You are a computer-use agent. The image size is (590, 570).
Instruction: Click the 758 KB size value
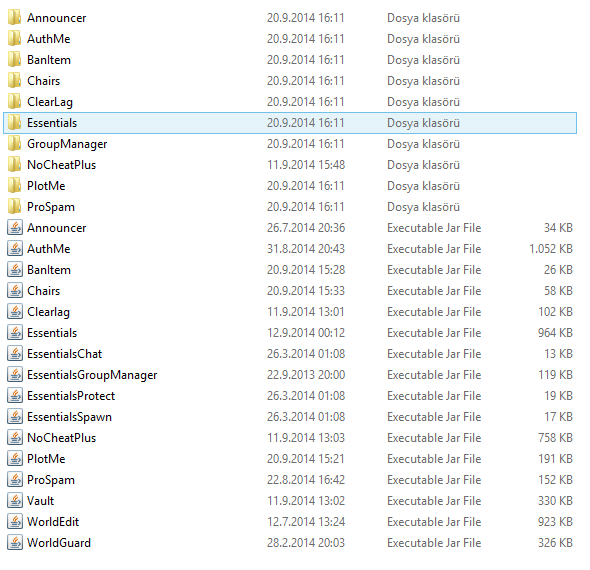(x=555, y=438)
